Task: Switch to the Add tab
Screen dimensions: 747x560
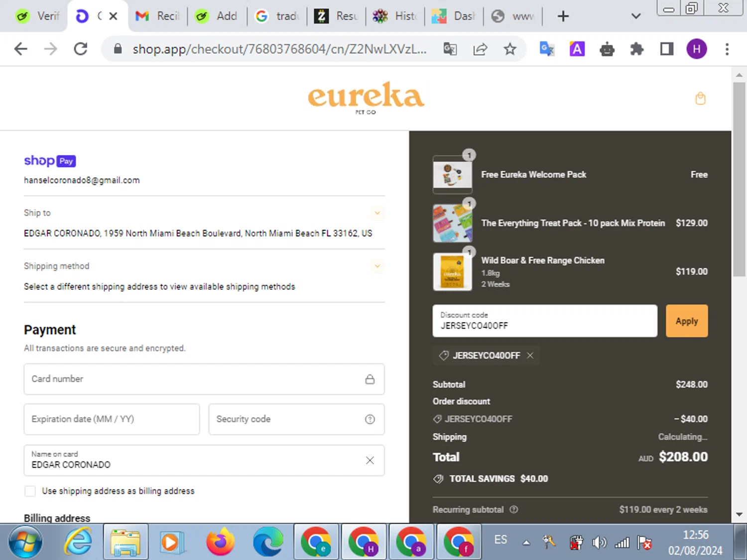Action: [x=217, y=16]
